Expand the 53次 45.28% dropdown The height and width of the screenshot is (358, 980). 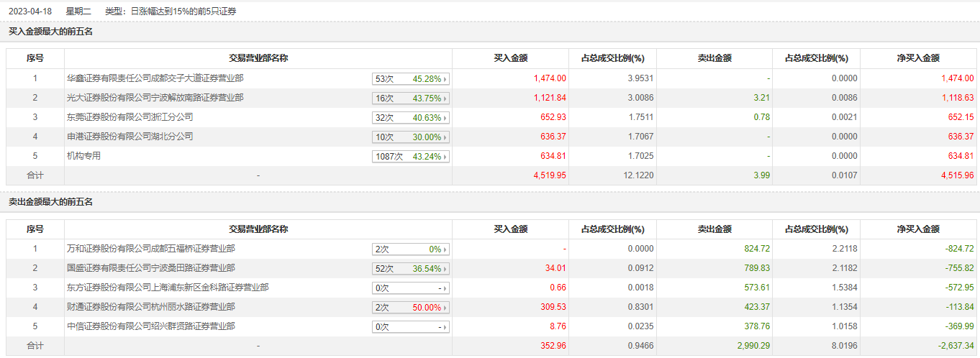pos(411,79)
